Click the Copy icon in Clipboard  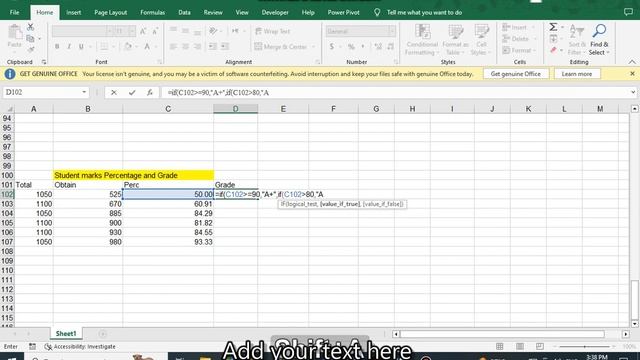(x=30, y=39)
